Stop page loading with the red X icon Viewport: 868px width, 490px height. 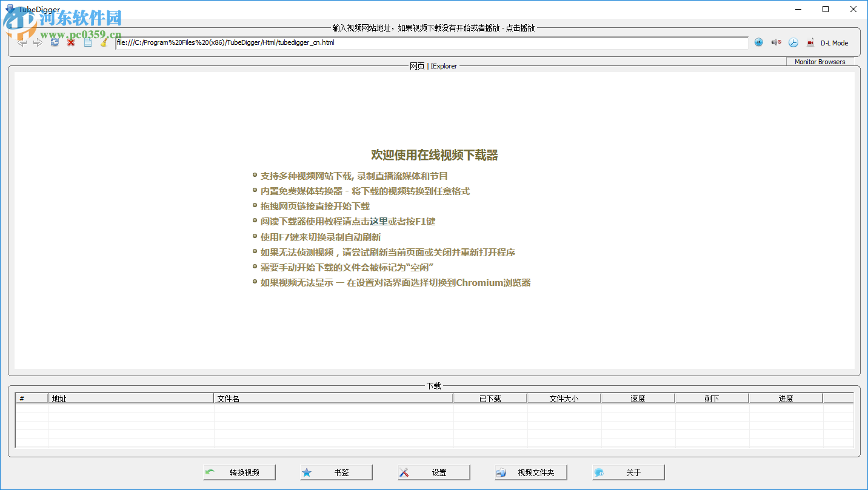click(70, 42)
